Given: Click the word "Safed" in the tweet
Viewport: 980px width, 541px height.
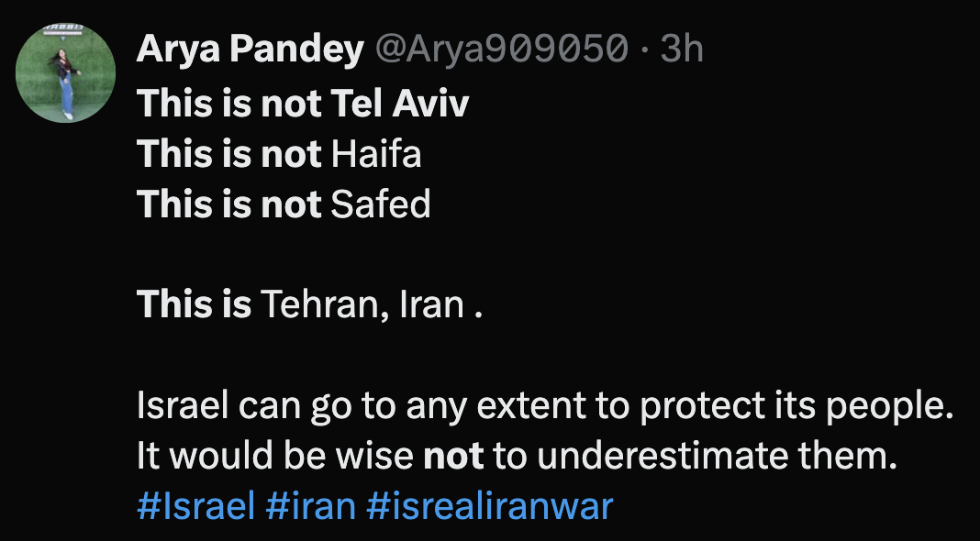Looking at the screenshot, I should coord(381,204).
